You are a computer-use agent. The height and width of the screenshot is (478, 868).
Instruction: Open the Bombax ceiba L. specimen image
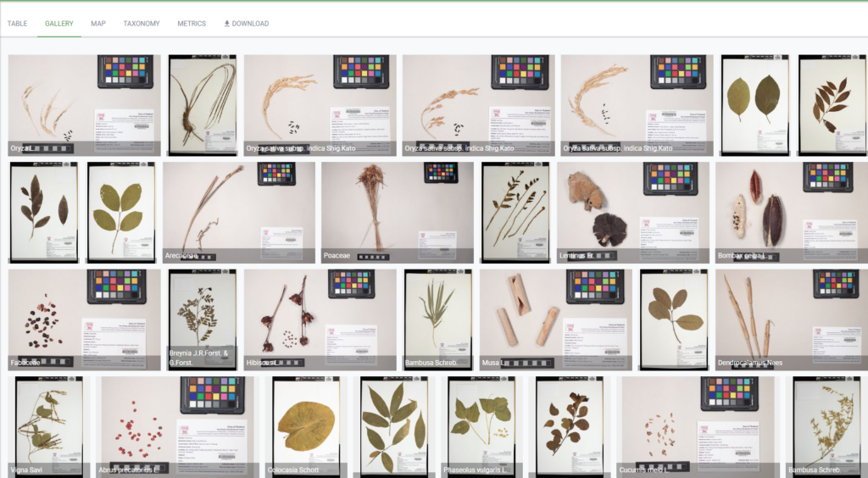pyautogui.click(x=791, y=212)
